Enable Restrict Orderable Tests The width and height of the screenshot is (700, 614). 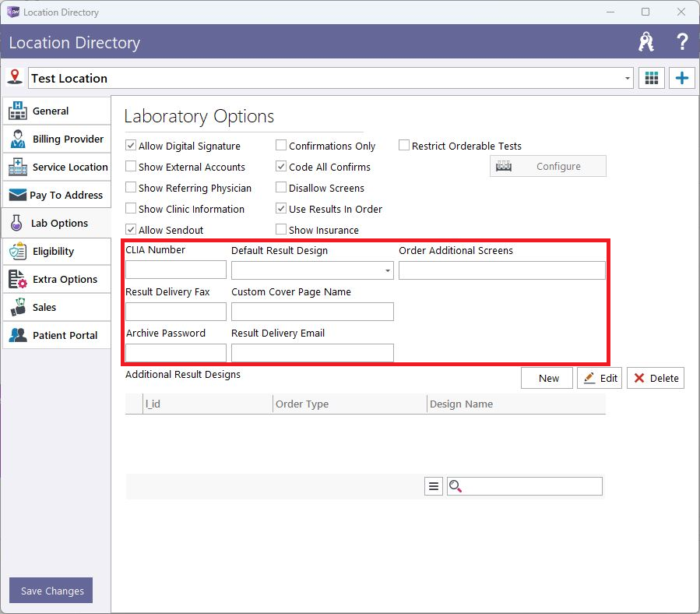(x=404, y=145)
